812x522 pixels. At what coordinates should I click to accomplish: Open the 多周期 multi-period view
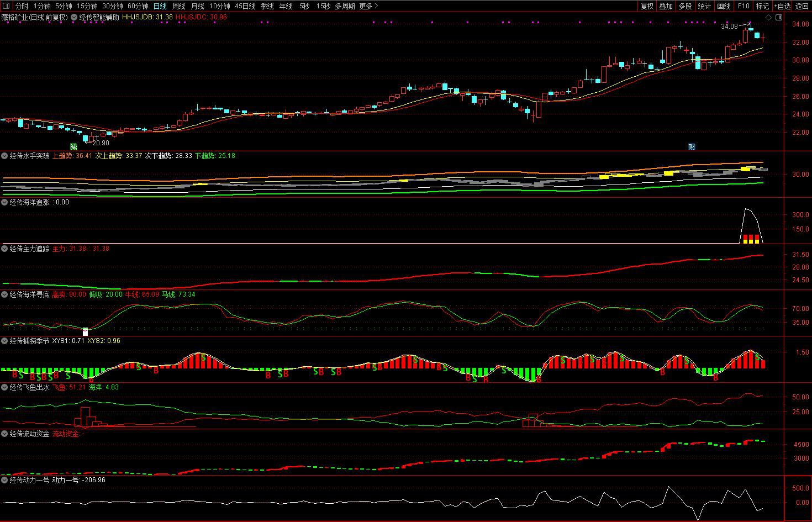point(345,6)
